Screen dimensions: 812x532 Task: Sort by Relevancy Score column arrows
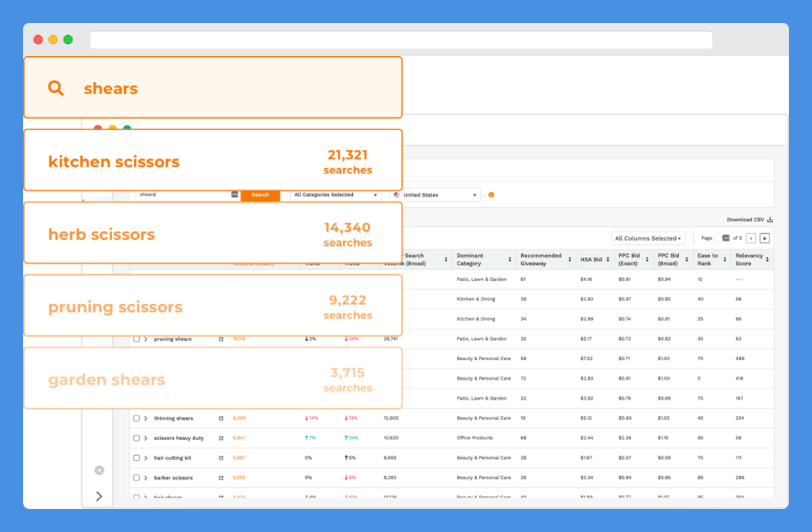tap(767, 259)
